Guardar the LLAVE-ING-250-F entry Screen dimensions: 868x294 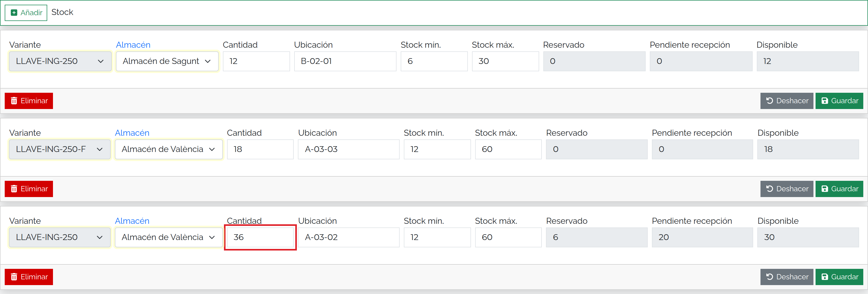click(839, 189)
